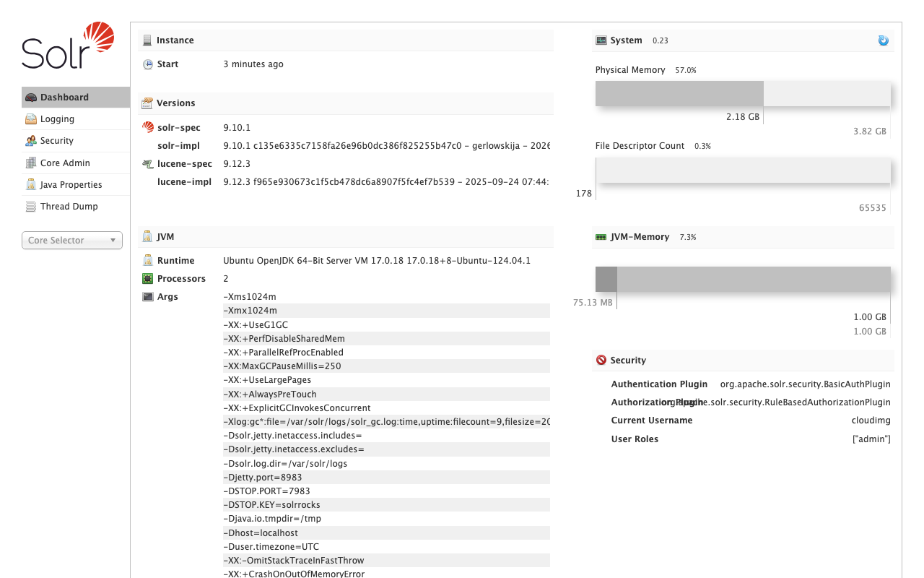Click the Security panel red icon
The width and height of the screenshot is (924, 578).
(x=601, y=360)
